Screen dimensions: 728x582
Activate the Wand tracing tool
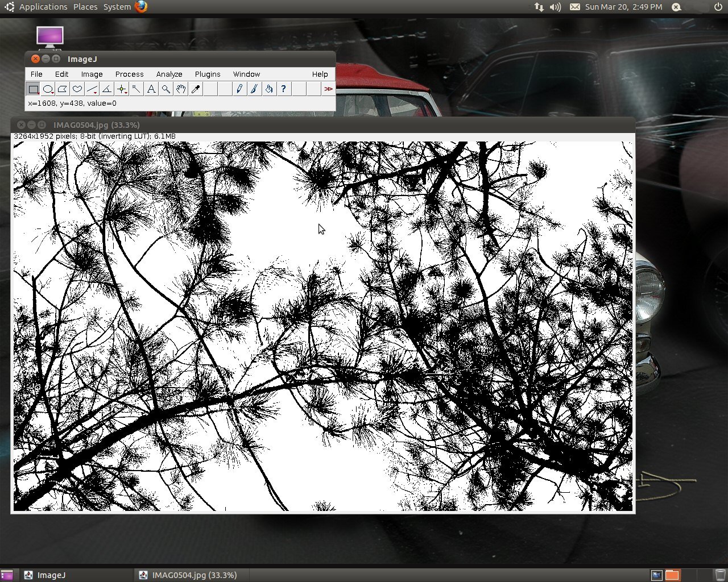coord(136,89)
